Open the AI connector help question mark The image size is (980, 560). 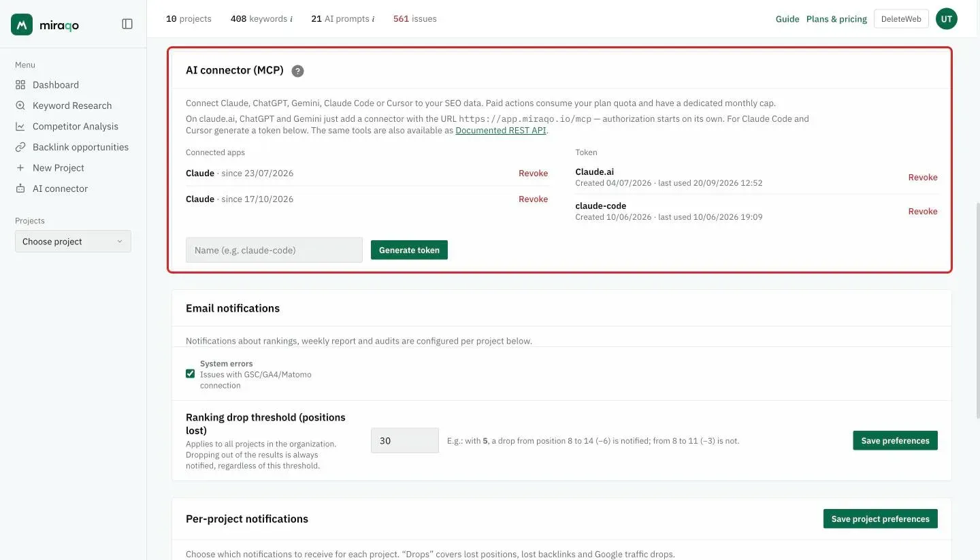tap(297, 71)
